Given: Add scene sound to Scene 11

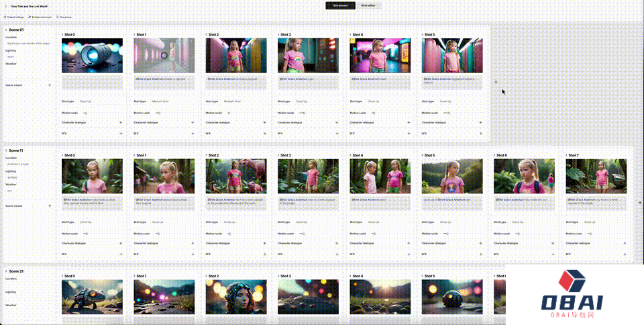Looking at the screenshot, I should [49, 206].
